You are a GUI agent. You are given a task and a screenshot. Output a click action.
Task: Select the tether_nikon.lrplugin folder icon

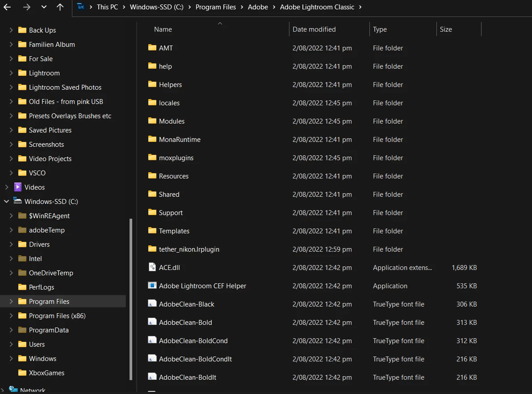[x=152, y=249]
